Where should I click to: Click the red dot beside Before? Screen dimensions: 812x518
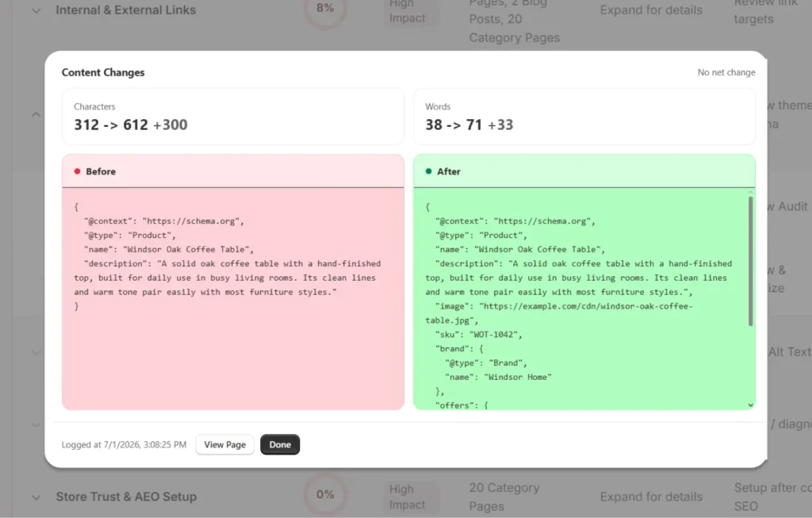click(77, 171)
